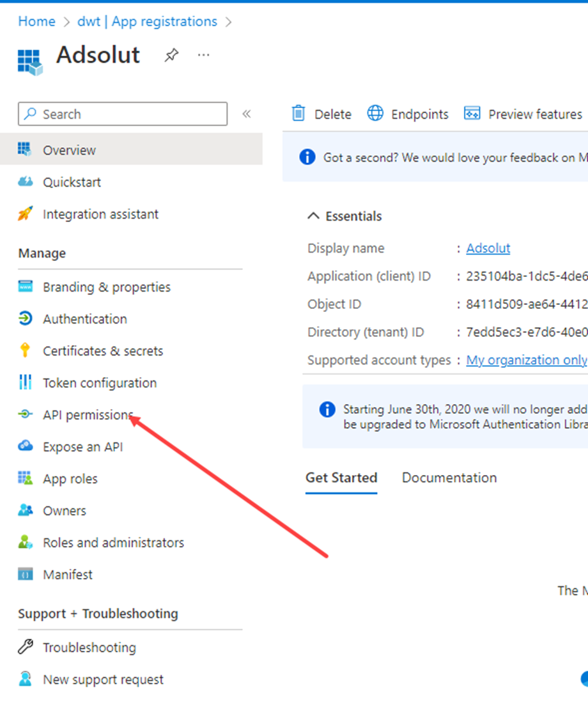Open the ellipsis more options menu

click(203, 56)
